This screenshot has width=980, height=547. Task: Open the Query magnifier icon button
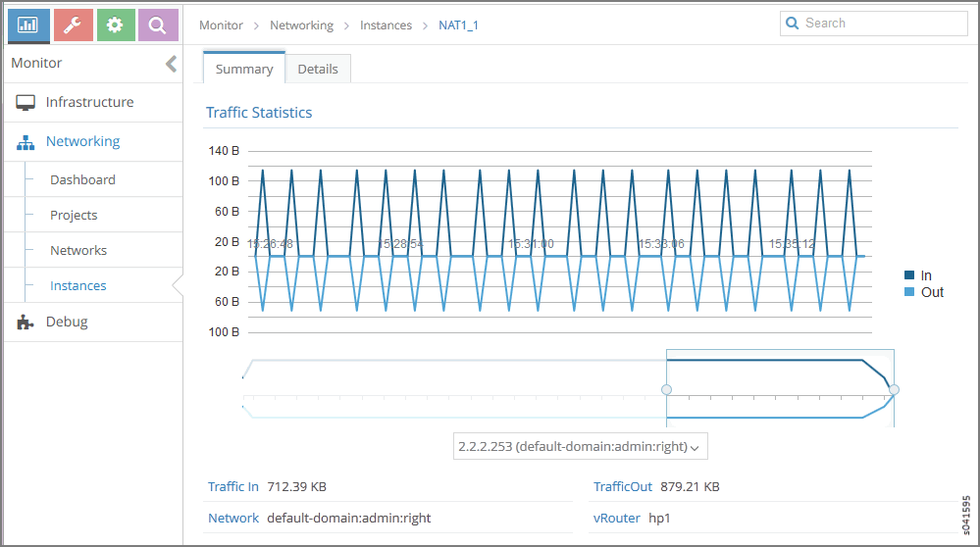point(157,25)
